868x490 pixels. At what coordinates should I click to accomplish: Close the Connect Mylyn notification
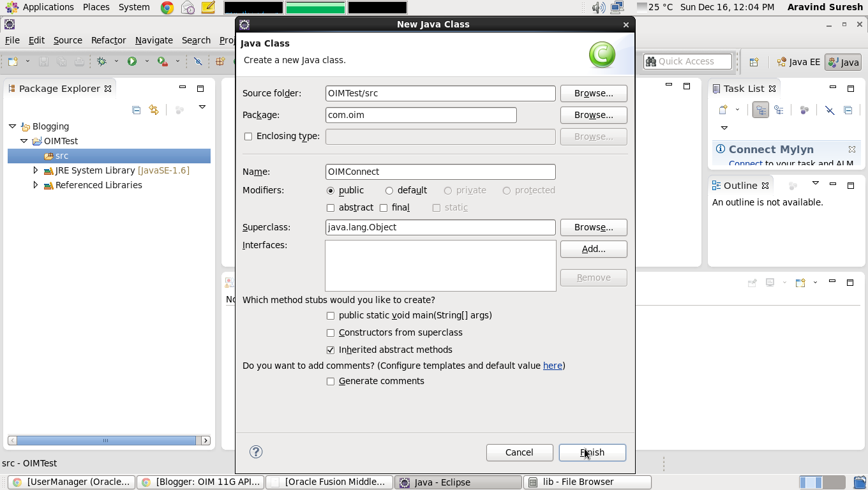point(851,149)
